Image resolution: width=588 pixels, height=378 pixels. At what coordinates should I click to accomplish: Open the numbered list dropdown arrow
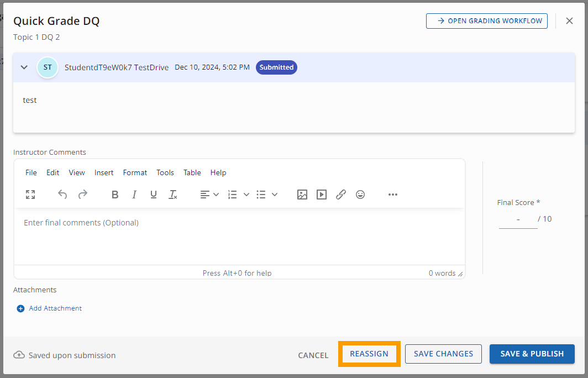point(246,195)
